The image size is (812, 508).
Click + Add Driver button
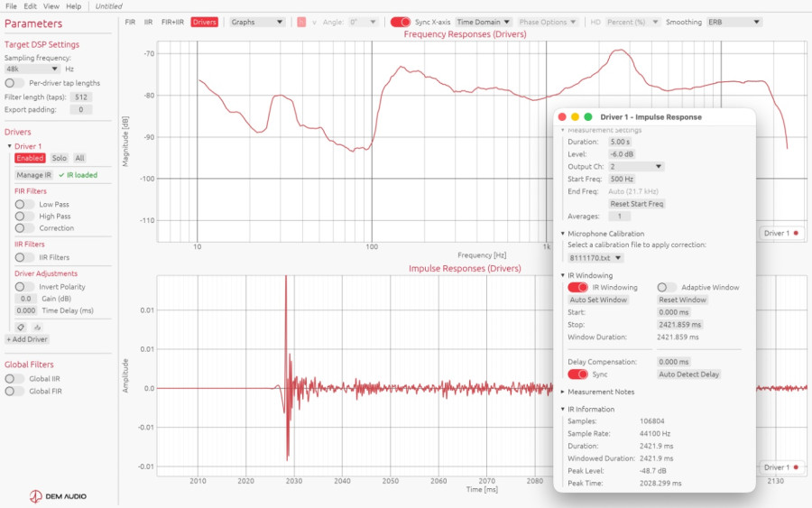27,339
